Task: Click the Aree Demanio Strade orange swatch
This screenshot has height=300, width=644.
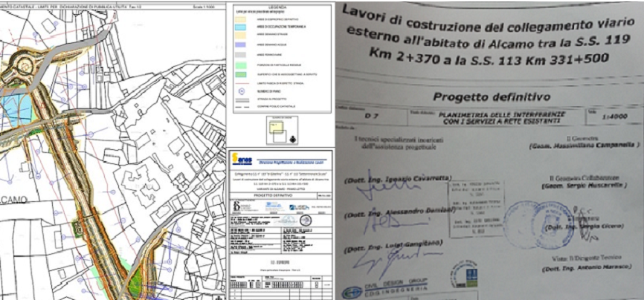Action: point(241,36)
